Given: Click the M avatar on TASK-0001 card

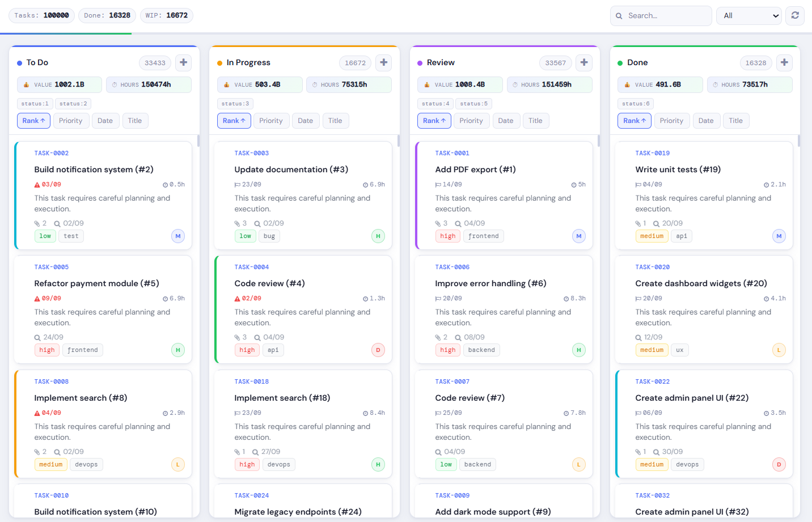Looking at the screenshot, I should pos(579,236).
